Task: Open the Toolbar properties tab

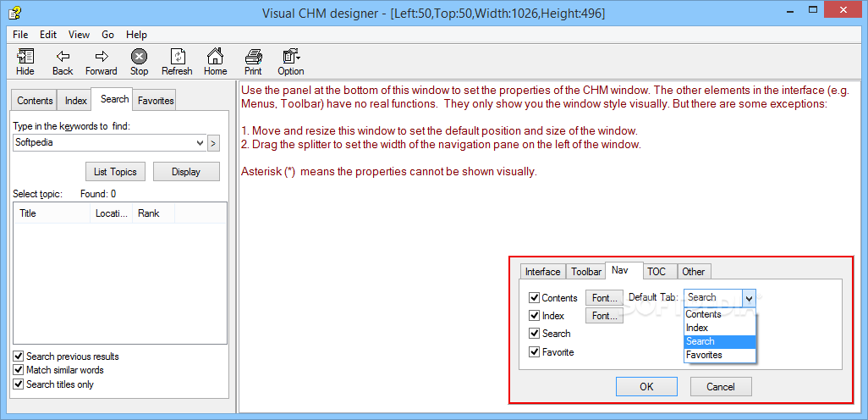Action: tap(586, 272)
